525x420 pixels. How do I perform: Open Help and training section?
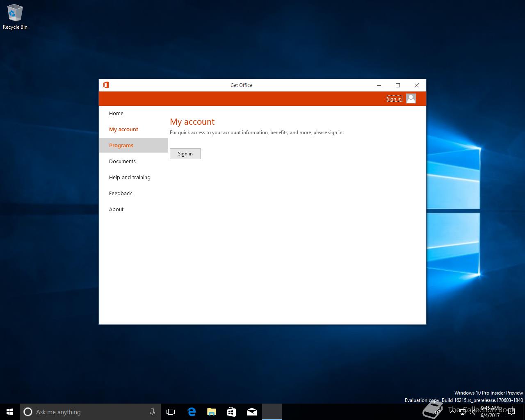point(133,177)
